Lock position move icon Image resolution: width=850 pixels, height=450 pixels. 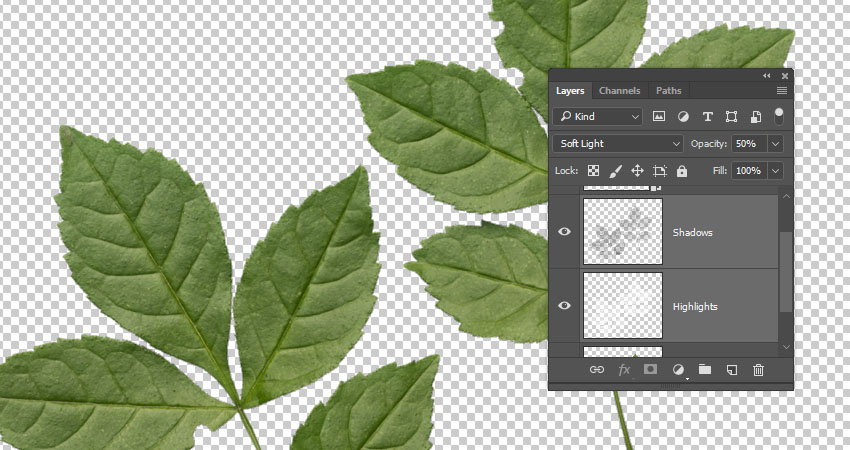638,171
